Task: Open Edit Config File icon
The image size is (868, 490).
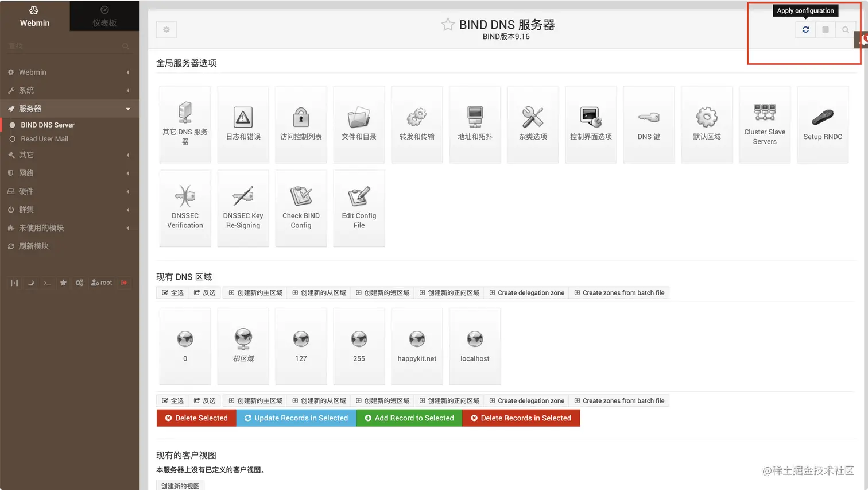Action: click(359, 208)
